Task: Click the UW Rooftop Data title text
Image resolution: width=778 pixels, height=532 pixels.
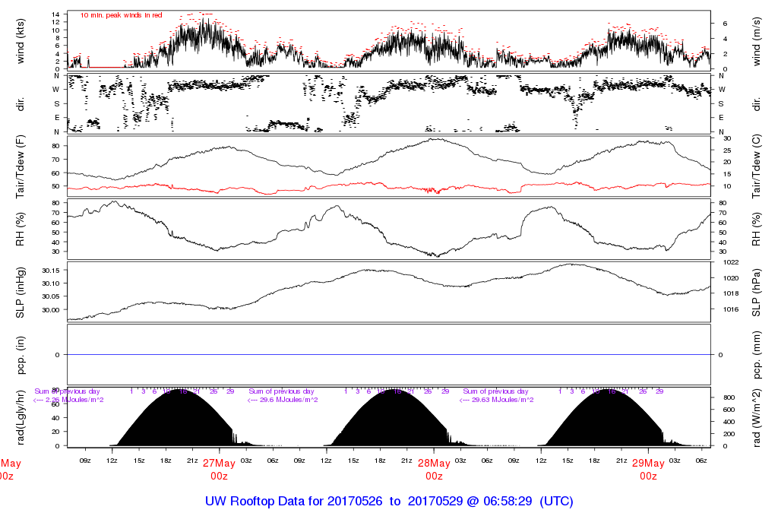Action: (x=389, y=502)
